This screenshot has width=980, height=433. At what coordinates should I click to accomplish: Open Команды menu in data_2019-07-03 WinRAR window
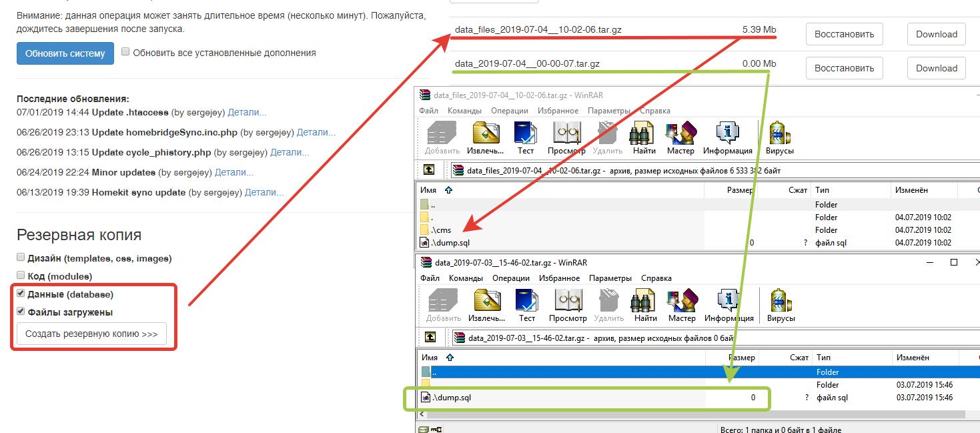pyautogui.click(x=466, y=278)
